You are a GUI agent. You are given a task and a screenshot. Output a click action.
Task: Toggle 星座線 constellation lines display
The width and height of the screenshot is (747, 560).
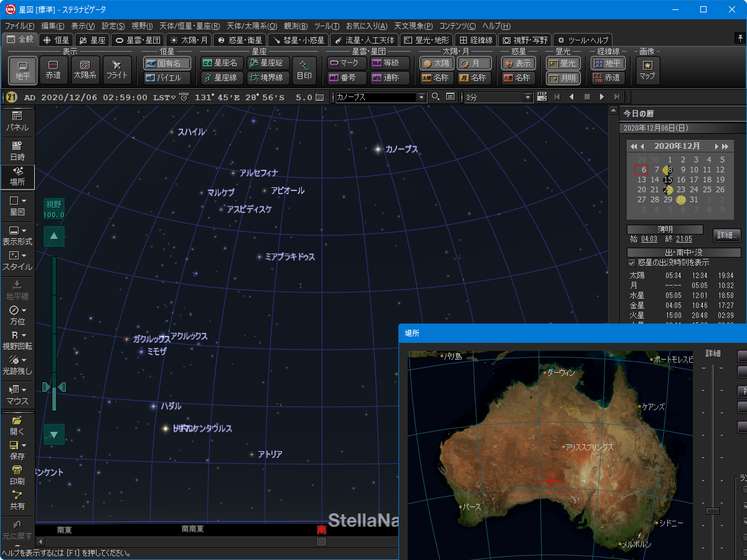(x=222, y=78)
